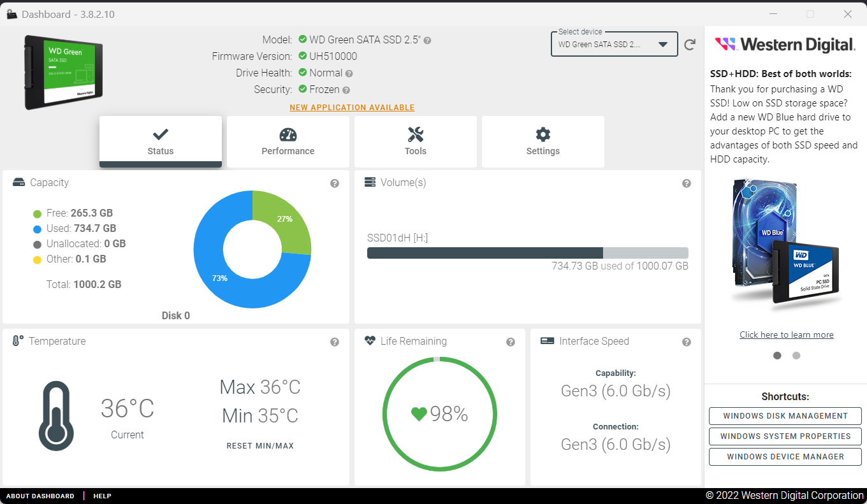Click the 'Max 36°C' reading

pyautogui.click(x=260, y=387)
